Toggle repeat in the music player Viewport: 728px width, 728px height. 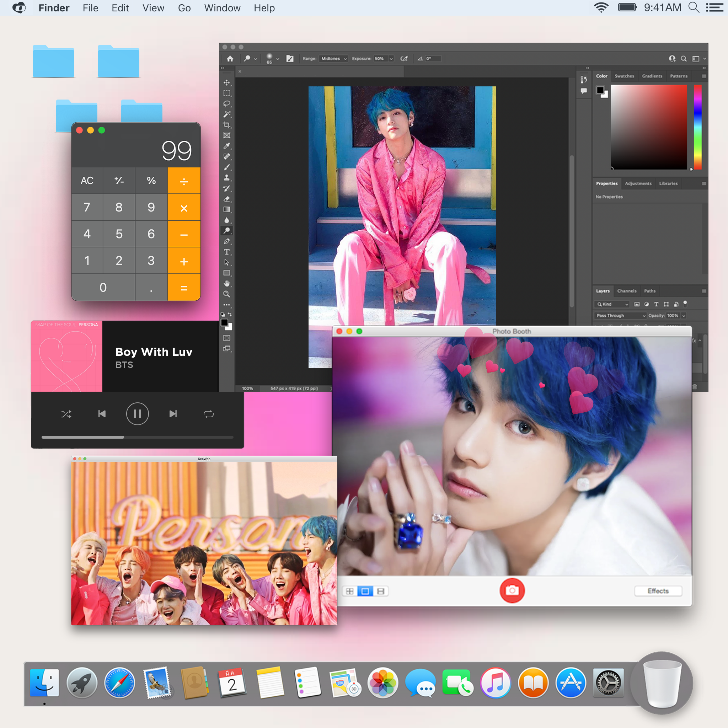click(208, 414)
